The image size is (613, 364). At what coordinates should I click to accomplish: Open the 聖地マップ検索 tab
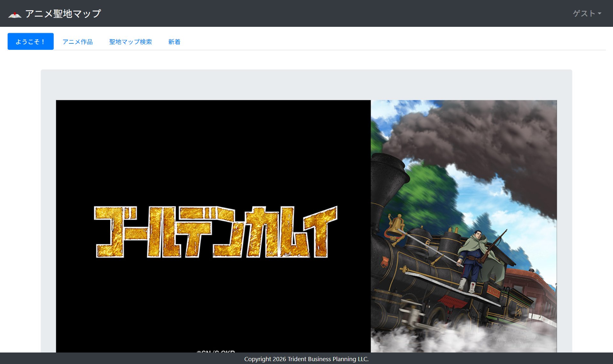pyautogui.click(x=131, y=42)
